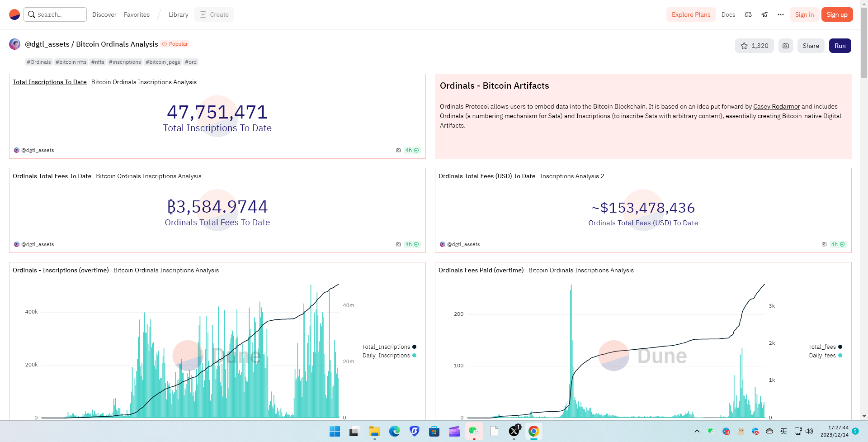Open the Discord icon in header

[748, 14]
